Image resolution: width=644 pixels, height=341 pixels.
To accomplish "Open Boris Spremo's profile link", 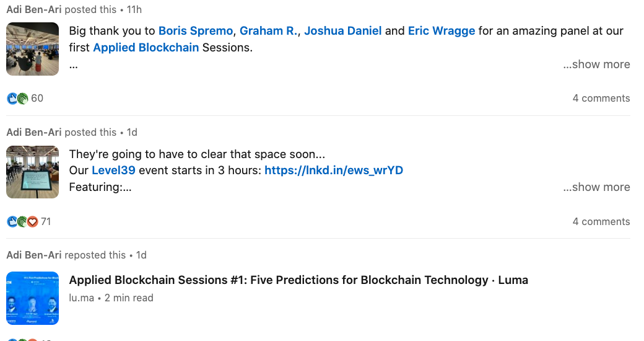I will pos(196,31).
